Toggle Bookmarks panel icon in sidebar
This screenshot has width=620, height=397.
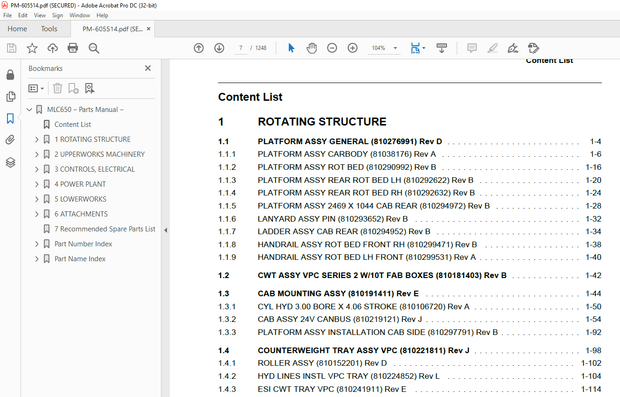(x=10, y=118)
